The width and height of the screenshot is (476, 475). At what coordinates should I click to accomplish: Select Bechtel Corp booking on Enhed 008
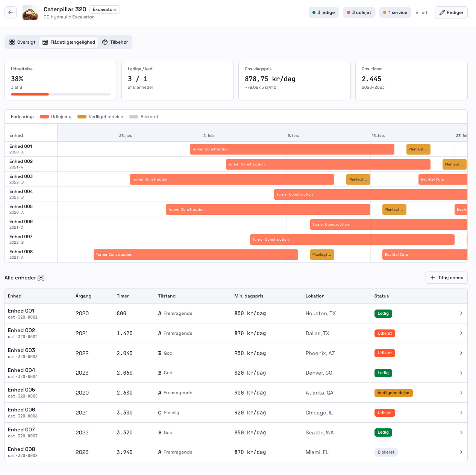pyautogui.click(x=424, y=255)
